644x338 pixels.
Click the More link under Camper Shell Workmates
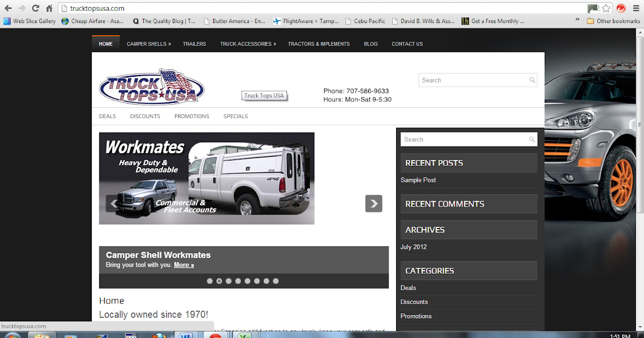[184, 264]
